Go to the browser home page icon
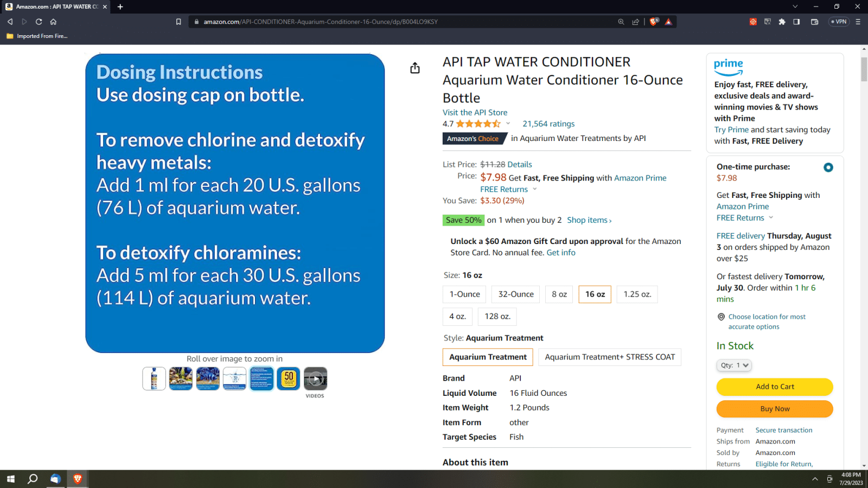 pyautogui.click(x=53, y=22)
